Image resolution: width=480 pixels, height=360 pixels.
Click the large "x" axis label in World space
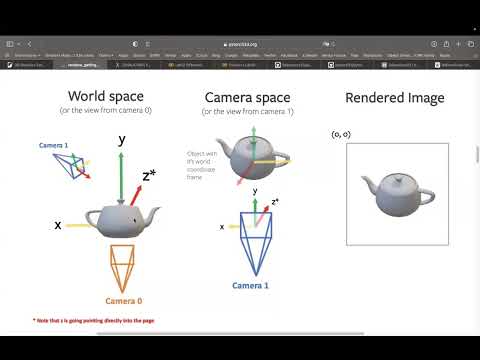tap(58, 226)
